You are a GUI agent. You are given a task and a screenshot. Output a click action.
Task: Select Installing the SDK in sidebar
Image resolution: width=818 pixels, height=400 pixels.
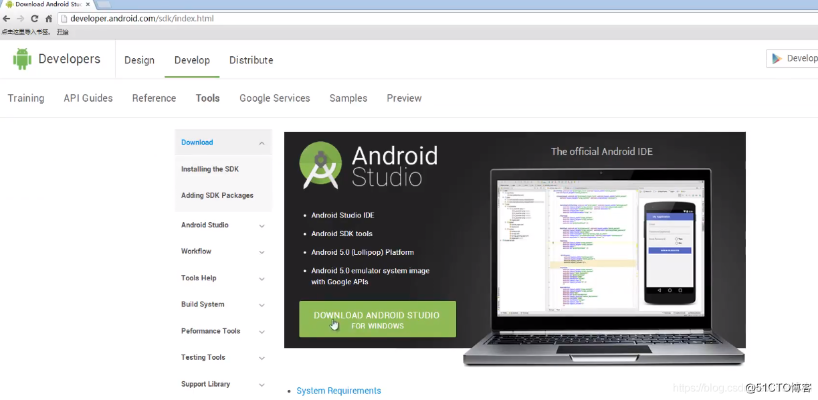pos(210,169)
